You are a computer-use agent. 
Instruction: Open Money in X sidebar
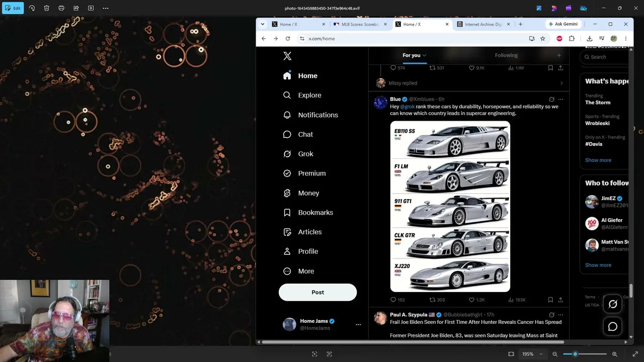pyautogui.click(x=301, y=193)
